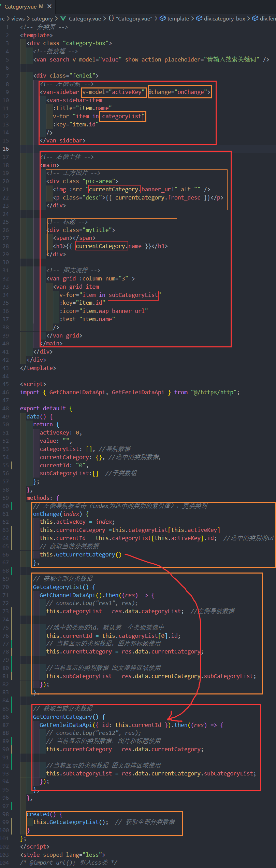This screenshot has width=276, height=868.
Task: Select line number 85 in the gutter
Action: click(6, 708)
